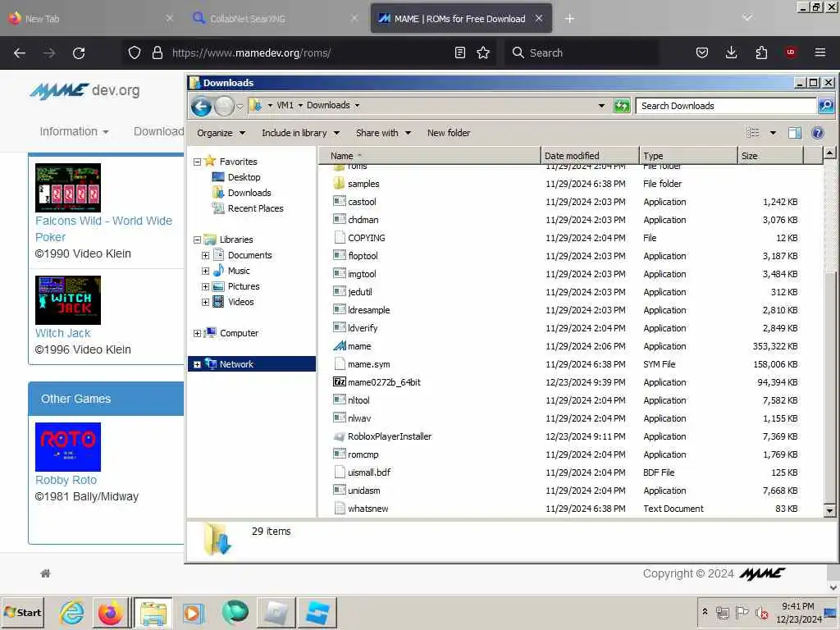Toggle the Explorer preview pane icon
Viewport: 840px width, 630px height.
[794, 133]
